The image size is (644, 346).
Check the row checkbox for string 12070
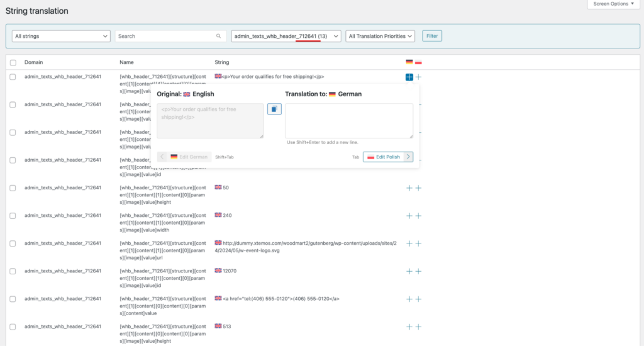click(x=13, y=271)
